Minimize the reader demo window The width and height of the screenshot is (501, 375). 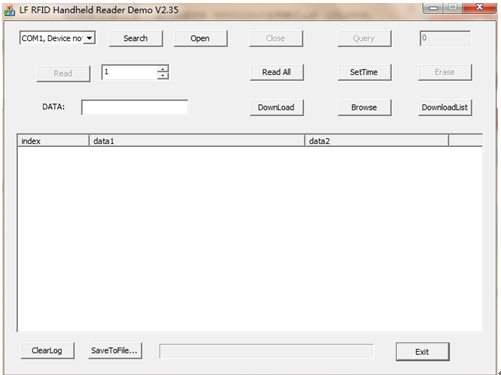coord(433,8)
